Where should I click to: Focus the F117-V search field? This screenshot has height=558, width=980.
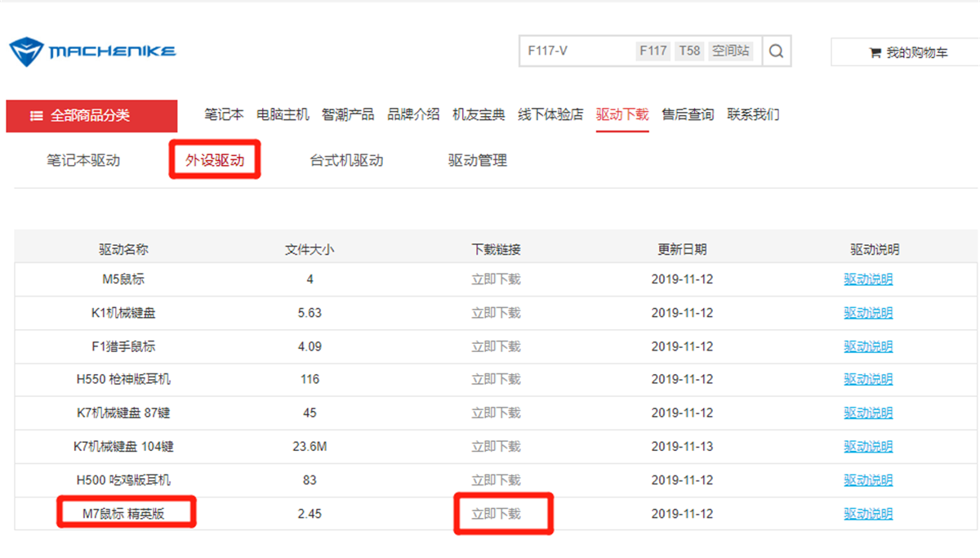pos(577,51)
